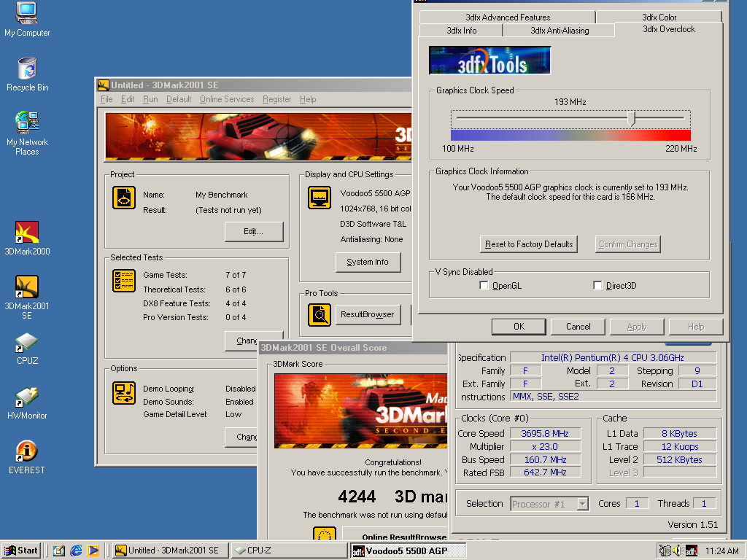The image size is (747, 560).
Task: Open My Network Places icon
Action: point(27,133)
